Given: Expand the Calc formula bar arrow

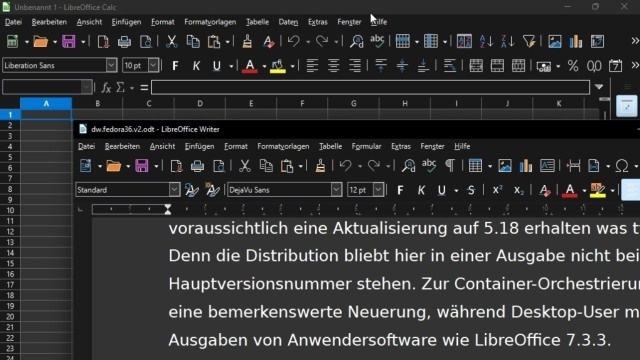Looking at the screenshot, I should 599,87.
